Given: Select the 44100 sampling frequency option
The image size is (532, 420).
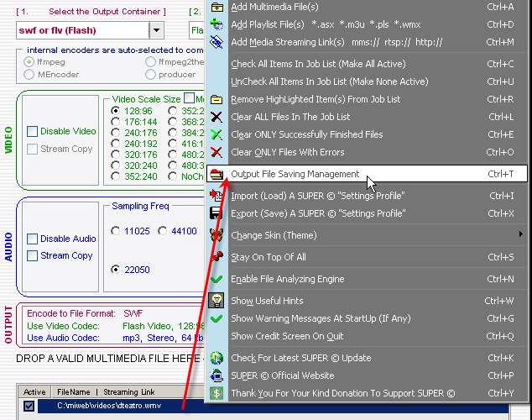Looking at the screenshot, I should pyautogui.click(x=164, y=231).
